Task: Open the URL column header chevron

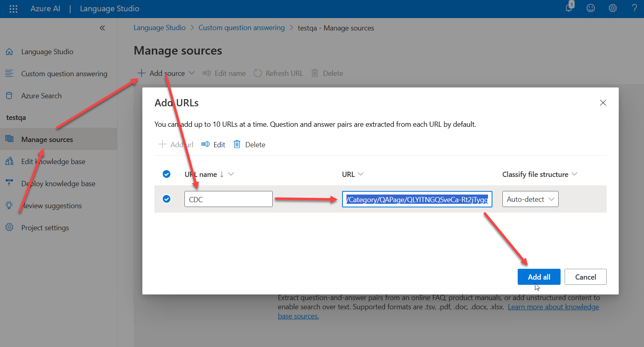Action: 360,174
